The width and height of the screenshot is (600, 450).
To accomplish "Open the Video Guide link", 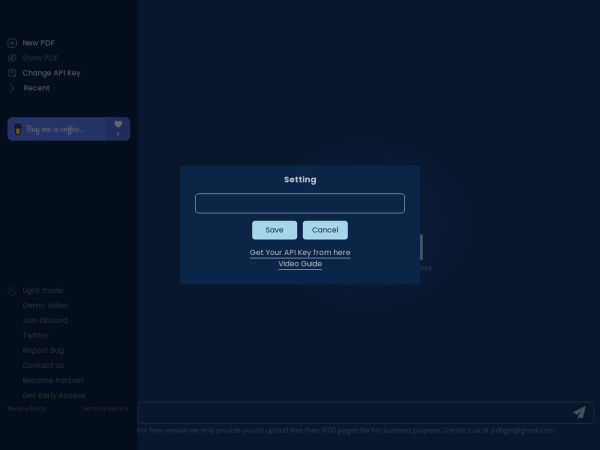I will click(x=300, y=264).
